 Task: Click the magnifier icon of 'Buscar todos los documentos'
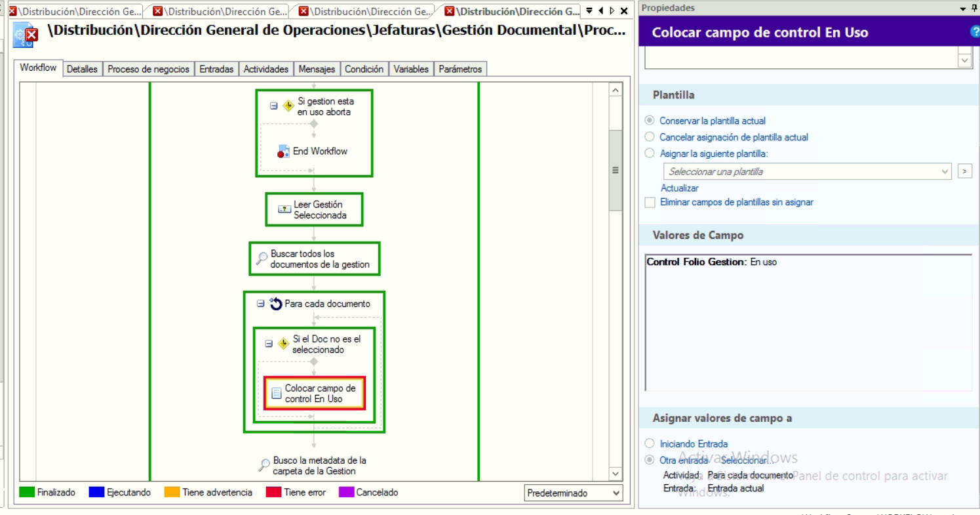click(x=262, y=258)
